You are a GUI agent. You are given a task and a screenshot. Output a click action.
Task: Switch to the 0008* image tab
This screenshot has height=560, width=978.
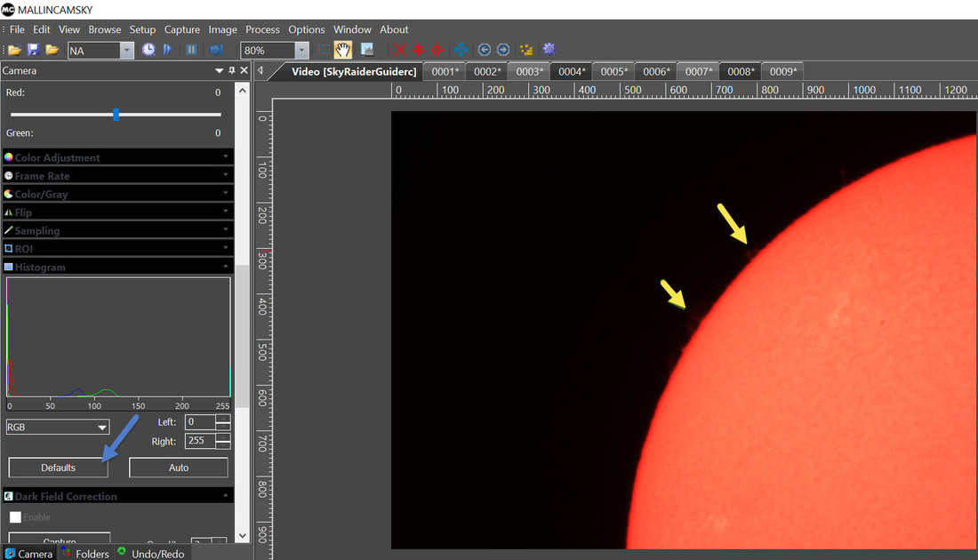point(741,72)
